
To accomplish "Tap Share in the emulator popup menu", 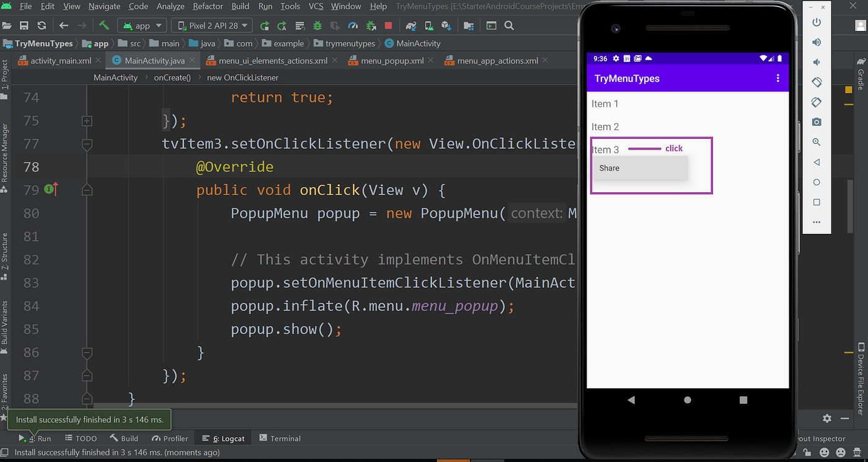I will click(x=609, y=168).
